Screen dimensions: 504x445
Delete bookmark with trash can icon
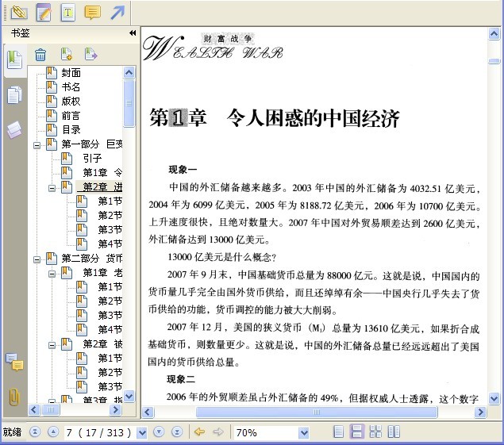coord(40,54)
